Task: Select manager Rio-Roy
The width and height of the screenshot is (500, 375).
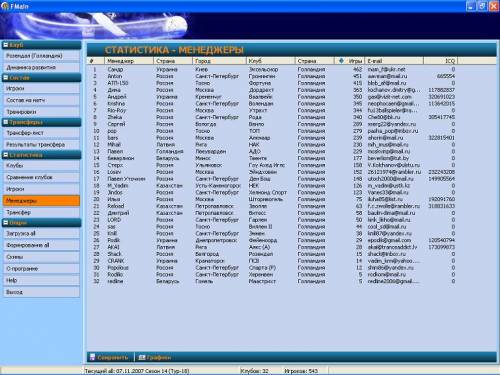Action: click(x=117, y=110)
